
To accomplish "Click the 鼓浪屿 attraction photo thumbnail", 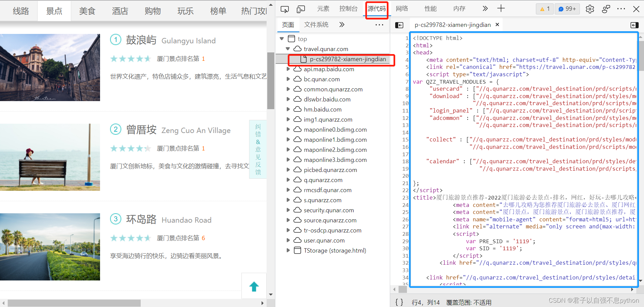I will pyautogui.click(x=50, y=67).
